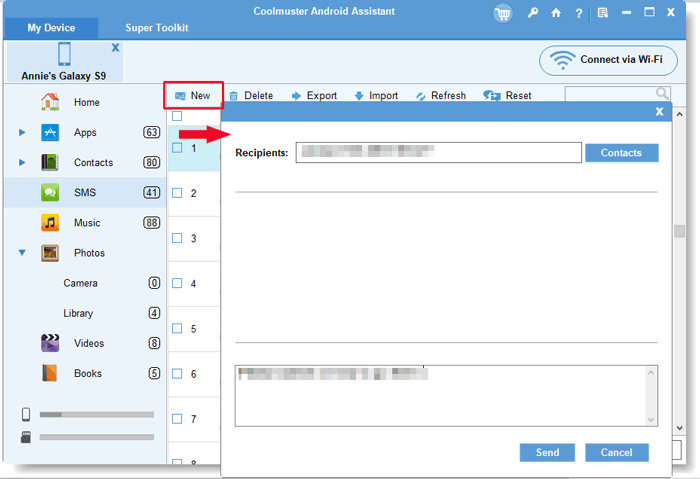Open the home icon in title bar
The height and width of the screenshot is (479, 700).
[556, 13]
